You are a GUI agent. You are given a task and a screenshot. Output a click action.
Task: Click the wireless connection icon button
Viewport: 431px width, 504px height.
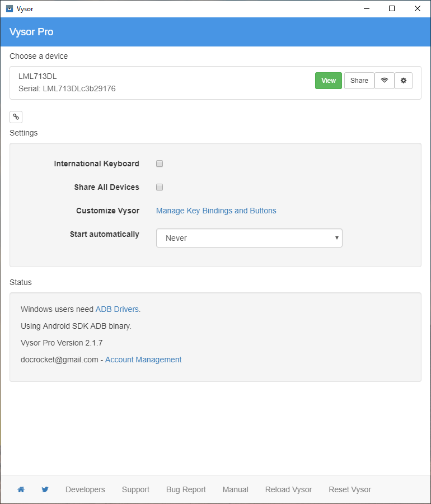(384, 81)
